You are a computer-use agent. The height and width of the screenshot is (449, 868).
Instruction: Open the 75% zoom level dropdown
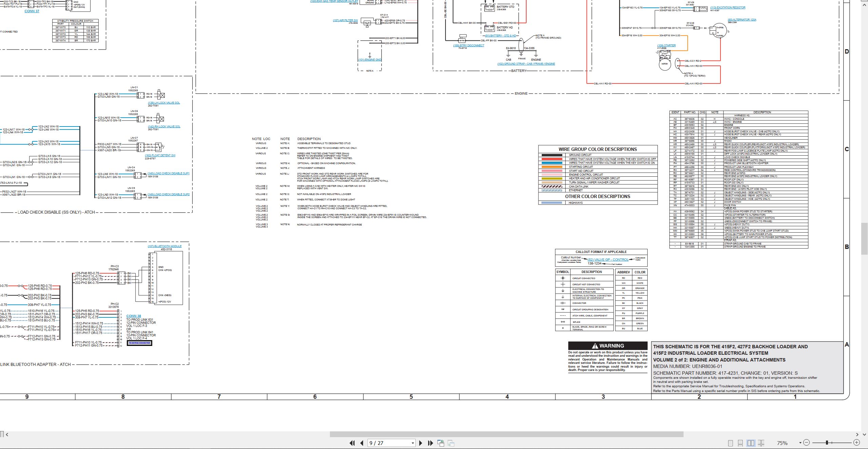(x=800, y=443)
